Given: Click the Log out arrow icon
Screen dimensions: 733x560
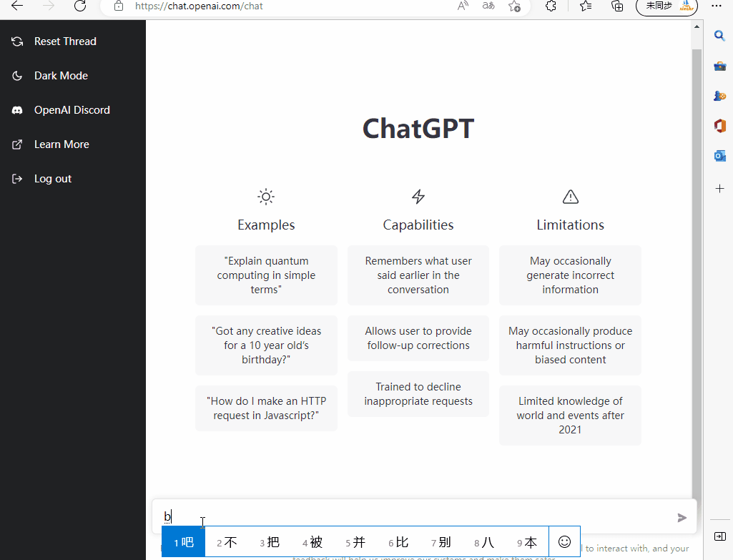Looking at the screenshot, I should (17, 179).
